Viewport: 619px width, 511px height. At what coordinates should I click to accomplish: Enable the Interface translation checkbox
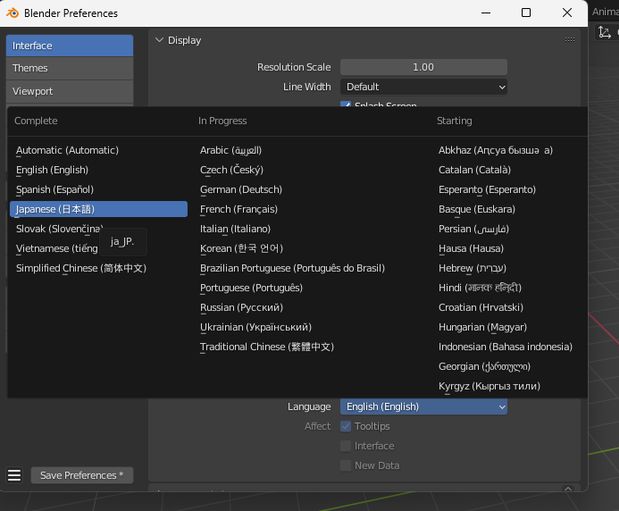coord(345,446)
